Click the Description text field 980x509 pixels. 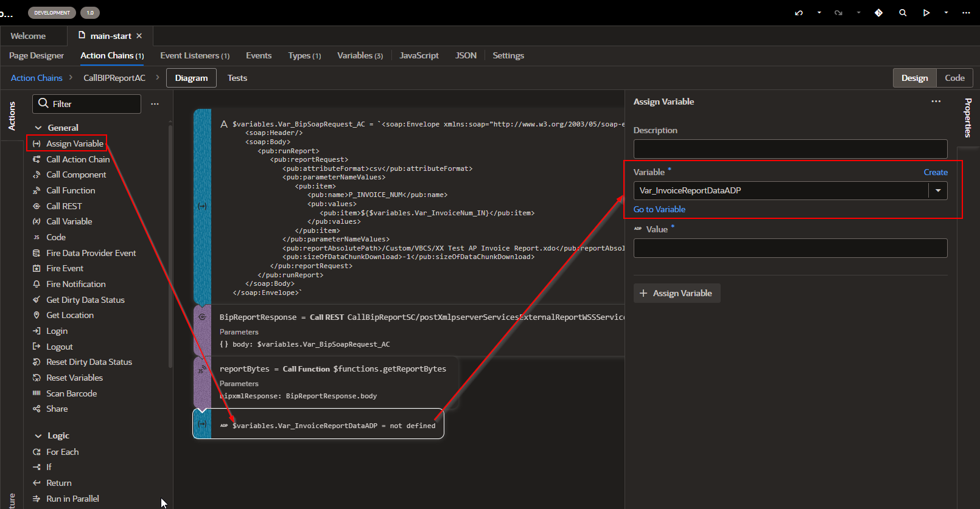pos(790,149)
